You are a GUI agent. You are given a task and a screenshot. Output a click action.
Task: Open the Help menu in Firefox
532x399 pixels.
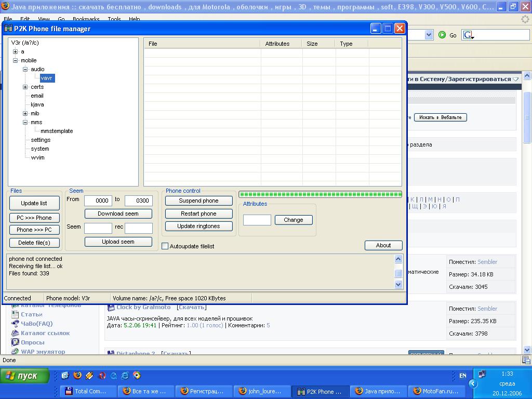[135, 19]
